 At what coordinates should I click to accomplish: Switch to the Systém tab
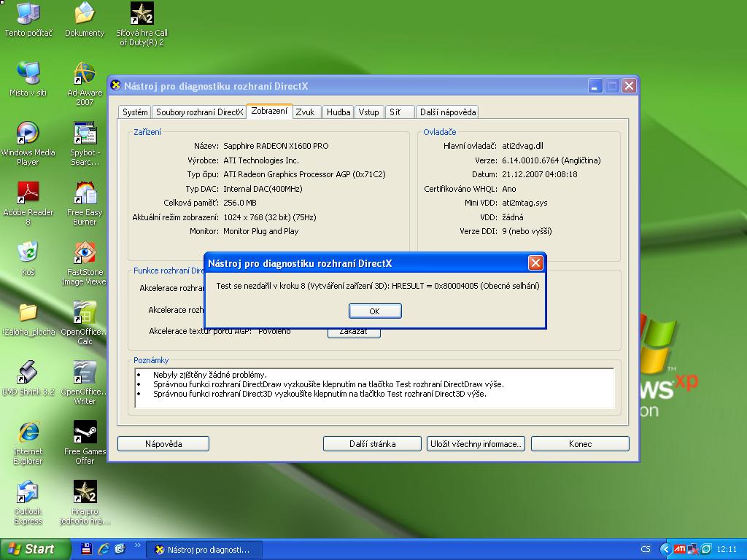tap(135, 112)
